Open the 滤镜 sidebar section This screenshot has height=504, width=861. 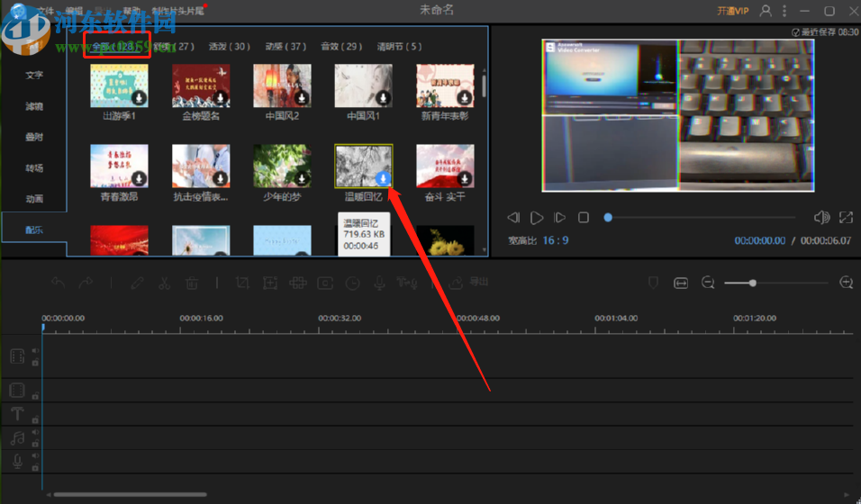(34, 106)
